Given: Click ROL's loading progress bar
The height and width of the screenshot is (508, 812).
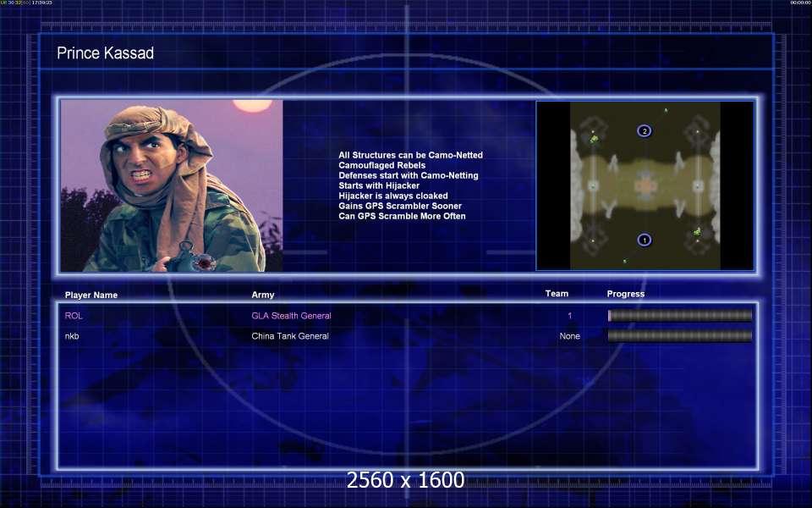Looking at the screenshot, I should click(679, 316).
